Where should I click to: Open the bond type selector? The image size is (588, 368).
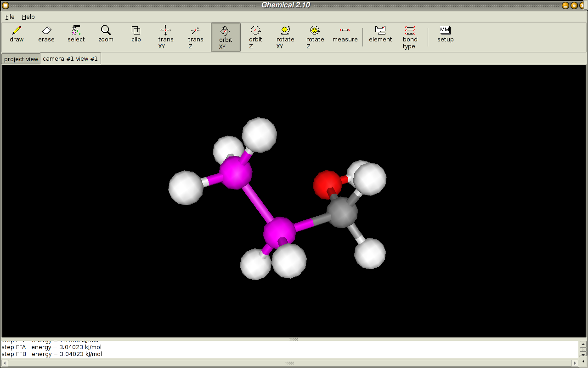410,37
